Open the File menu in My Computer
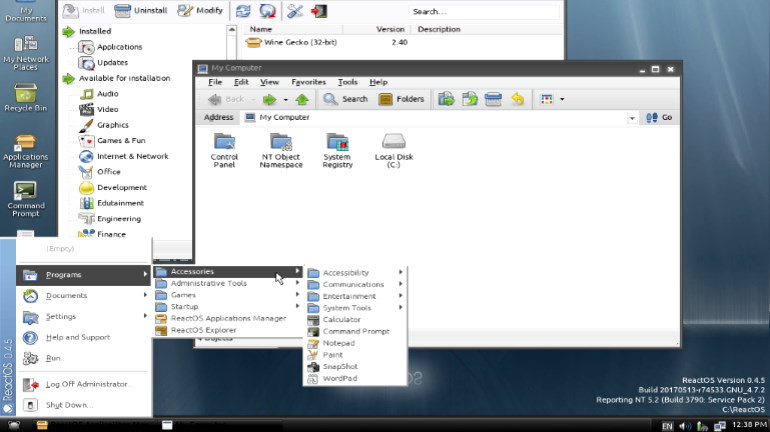 tap(215, 82)
